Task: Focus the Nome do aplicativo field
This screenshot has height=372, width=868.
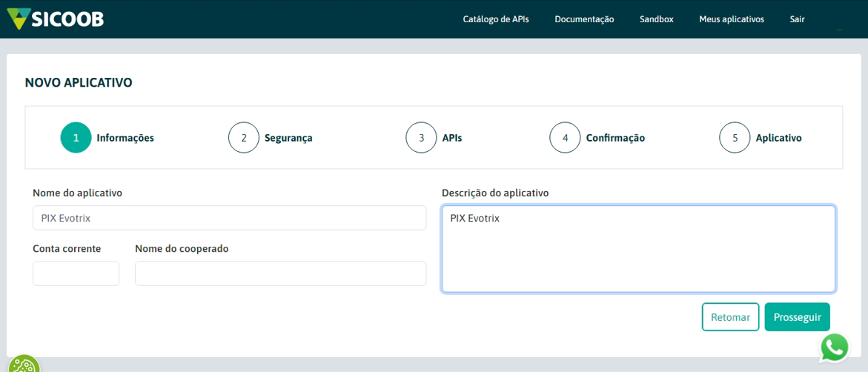Action: coord(229,218)
